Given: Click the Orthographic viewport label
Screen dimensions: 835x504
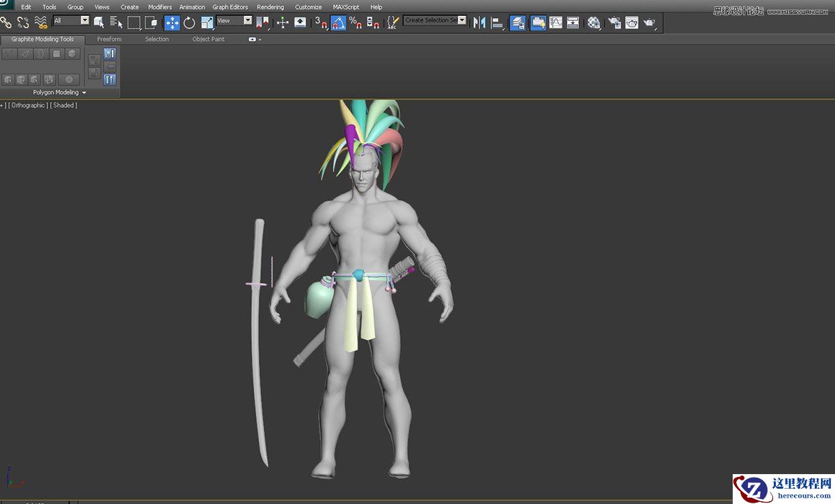Looking at the screenshot, I should (x=28, y=105).
